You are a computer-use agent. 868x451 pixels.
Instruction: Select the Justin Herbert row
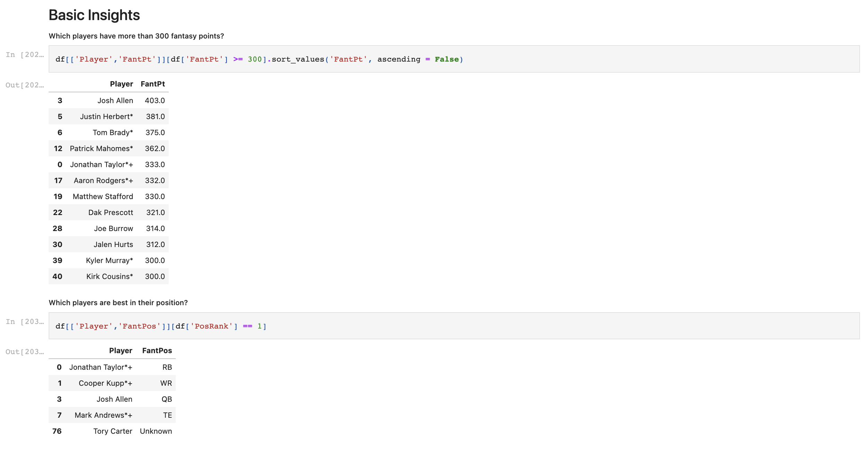(x=106, y=117)
